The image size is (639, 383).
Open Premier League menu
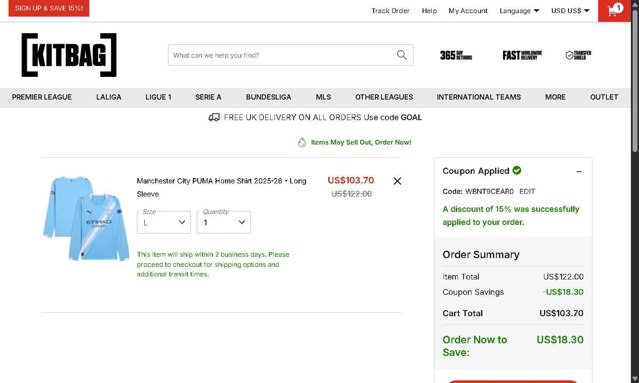[42, 97]
